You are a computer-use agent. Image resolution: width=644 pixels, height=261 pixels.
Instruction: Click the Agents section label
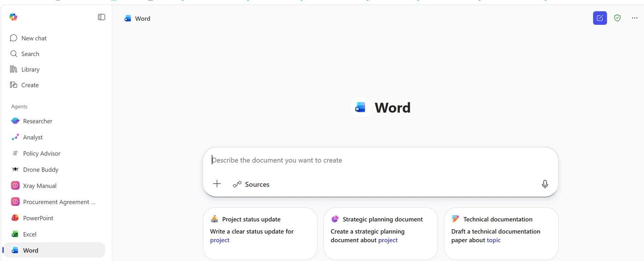point(19,107)
